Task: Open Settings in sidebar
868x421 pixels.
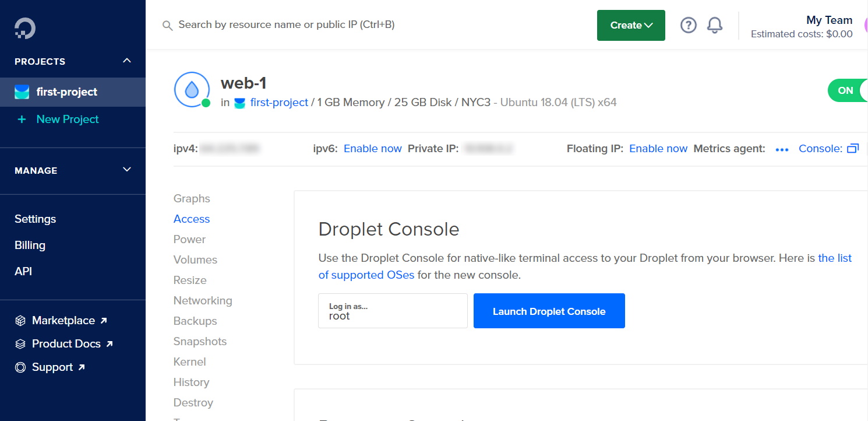Action: tap(36, 219)
